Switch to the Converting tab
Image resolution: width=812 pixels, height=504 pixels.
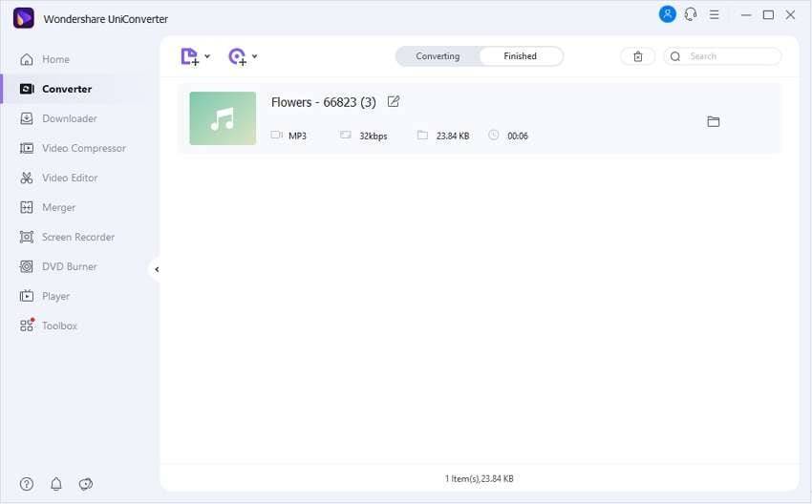pos(438,56)
